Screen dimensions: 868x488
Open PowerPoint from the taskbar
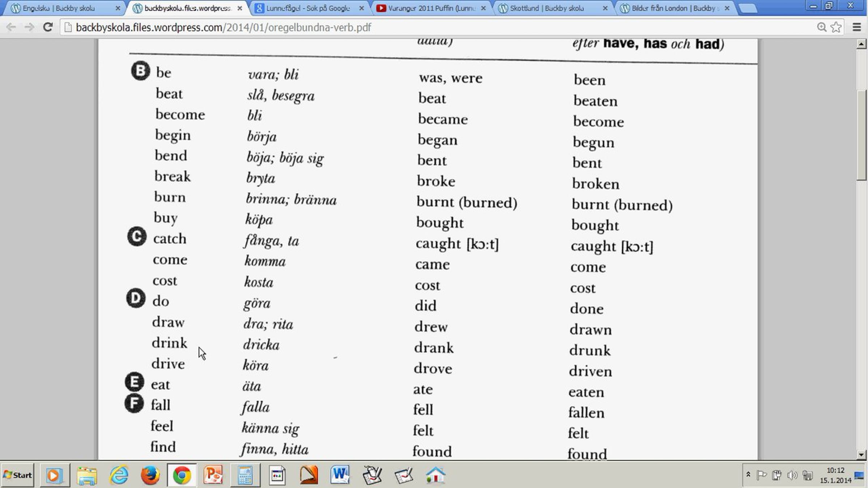(x=213, y=475)
